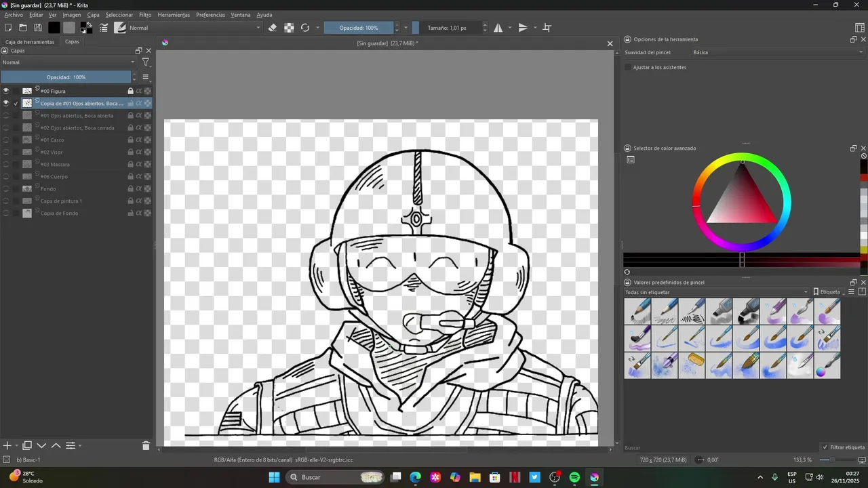Move the layer down with the arrow
The height and width of the screenshot is (488, 868).
[x=41, y=445]
